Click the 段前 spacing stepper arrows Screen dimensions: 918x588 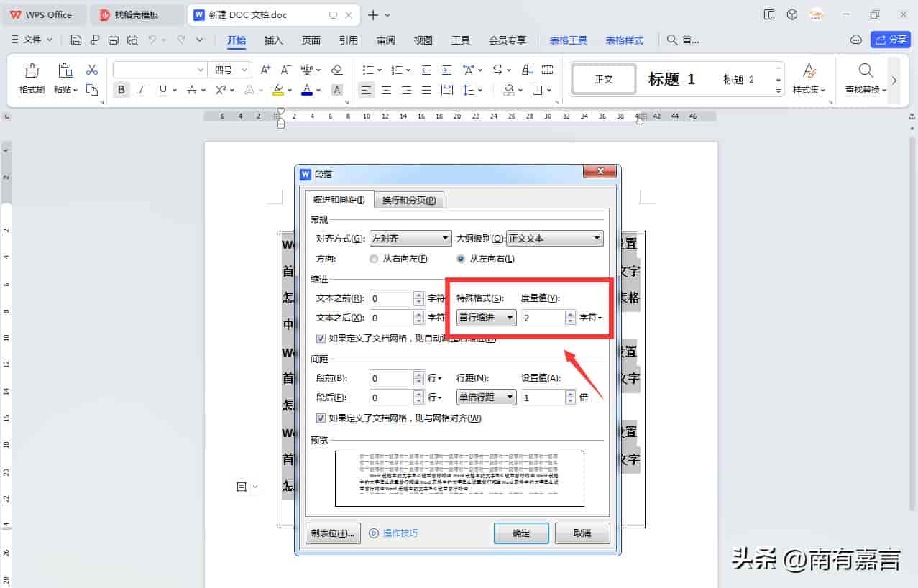click(419, 378)
